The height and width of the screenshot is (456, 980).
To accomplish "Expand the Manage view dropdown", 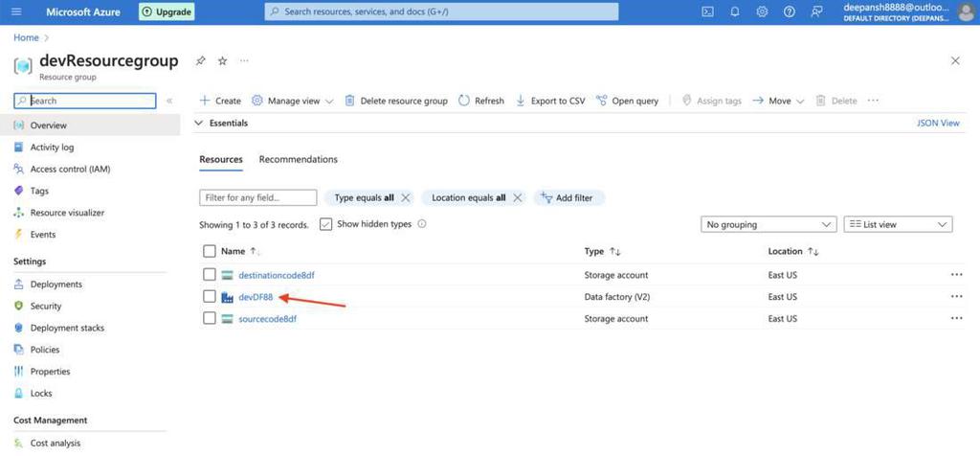I will point(292,101).
